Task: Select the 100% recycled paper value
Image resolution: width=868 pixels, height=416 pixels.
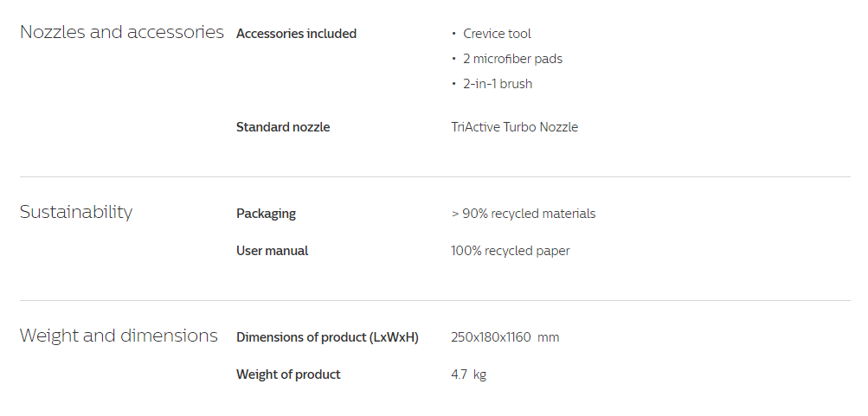Action: 510,251
